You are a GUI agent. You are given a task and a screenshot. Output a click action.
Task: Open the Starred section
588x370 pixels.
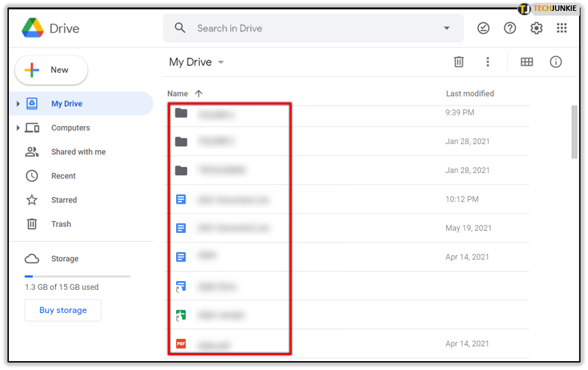pyautogui.click(x=64, y=200)
